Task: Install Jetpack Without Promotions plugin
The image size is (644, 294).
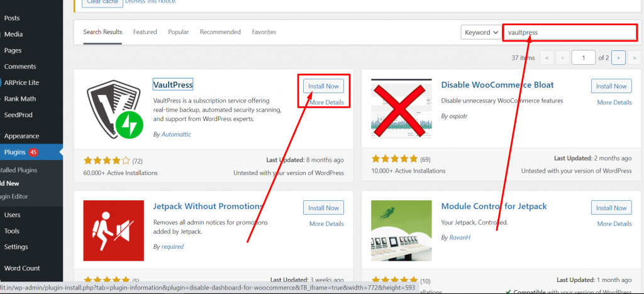Action: 324,208
